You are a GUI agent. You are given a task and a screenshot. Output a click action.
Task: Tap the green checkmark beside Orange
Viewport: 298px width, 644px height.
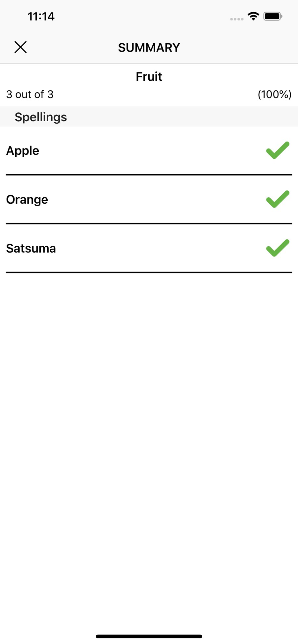coord(277,199)
